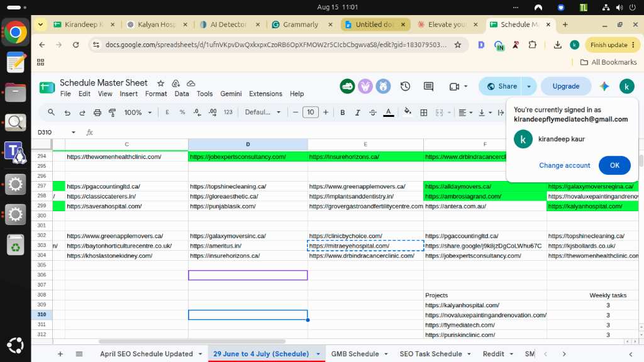Click the Change account link
Image resolution: width=644 pixels, height=362 pixels.
pyautogui.click(x=564, y=165)
